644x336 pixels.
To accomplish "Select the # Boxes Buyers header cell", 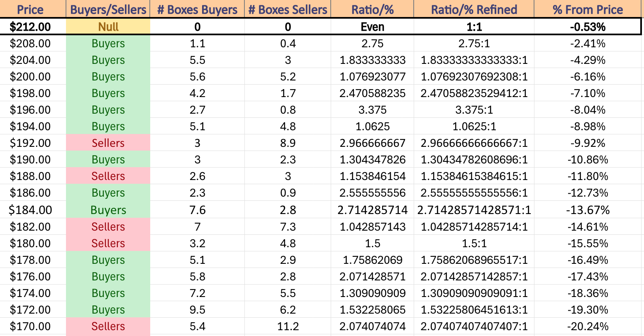I will [x=198, y=9].
